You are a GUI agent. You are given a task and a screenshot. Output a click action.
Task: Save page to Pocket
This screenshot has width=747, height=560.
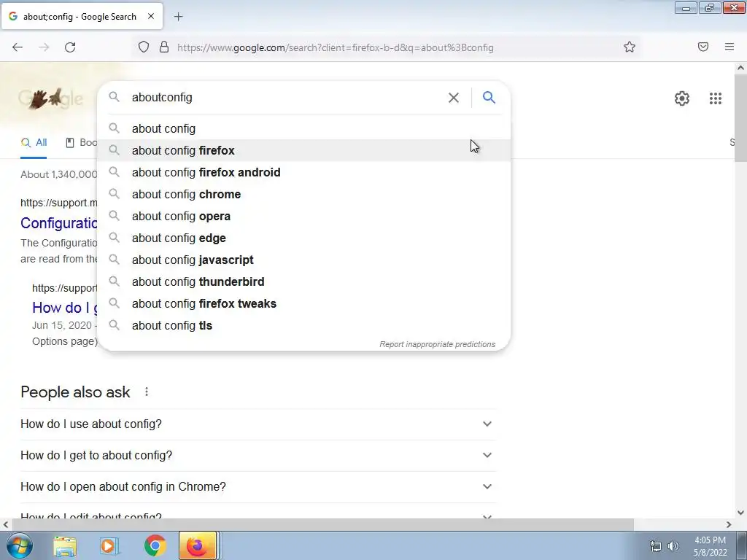[703, 47]
